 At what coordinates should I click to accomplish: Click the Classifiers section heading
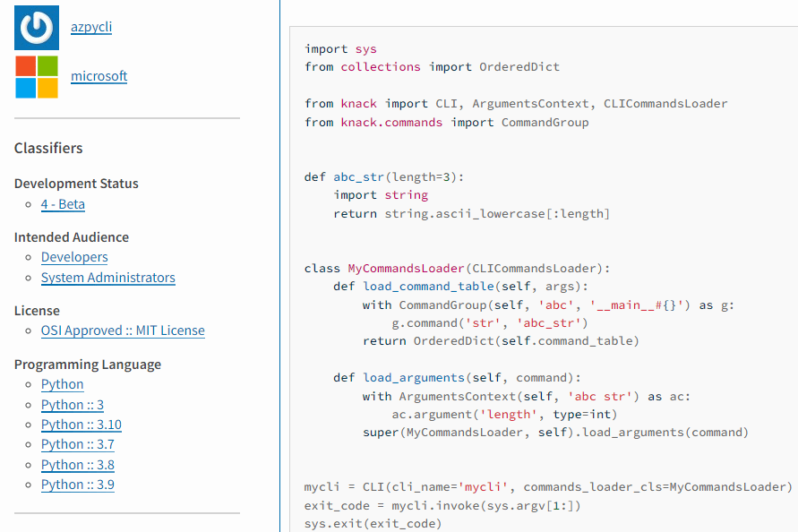(x=48, y=148)
